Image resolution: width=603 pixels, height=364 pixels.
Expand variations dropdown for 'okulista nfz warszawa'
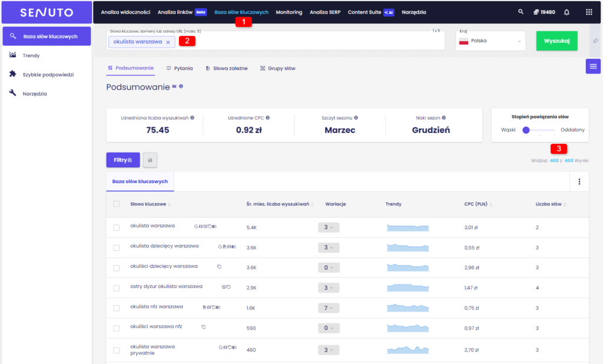[x=328, y=308]
